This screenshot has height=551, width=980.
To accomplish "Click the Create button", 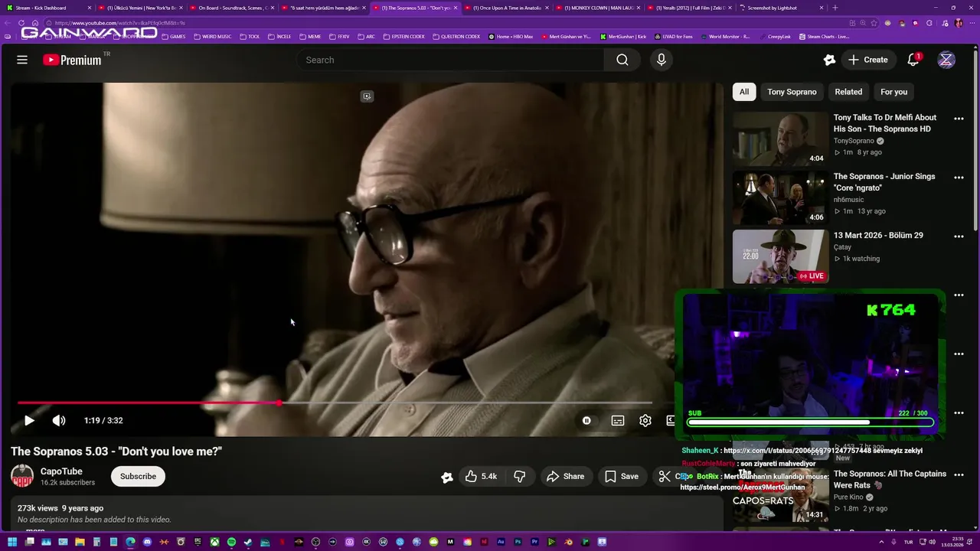I will pos(868,60).
